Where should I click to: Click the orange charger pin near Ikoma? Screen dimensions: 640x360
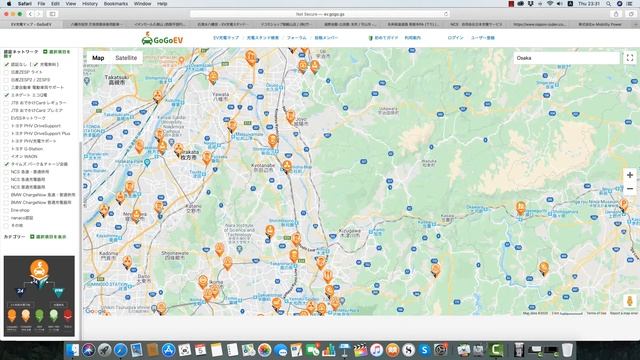point(203,282)
